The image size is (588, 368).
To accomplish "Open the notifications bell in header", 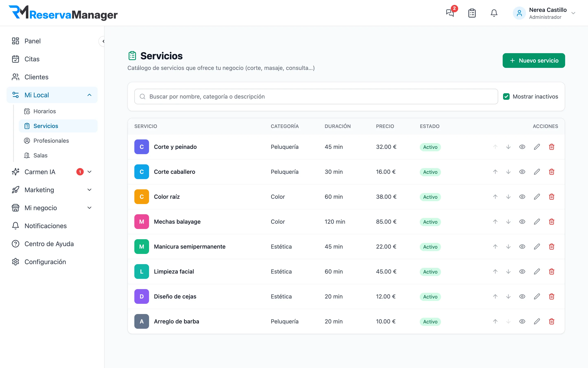I will (494, 13).
